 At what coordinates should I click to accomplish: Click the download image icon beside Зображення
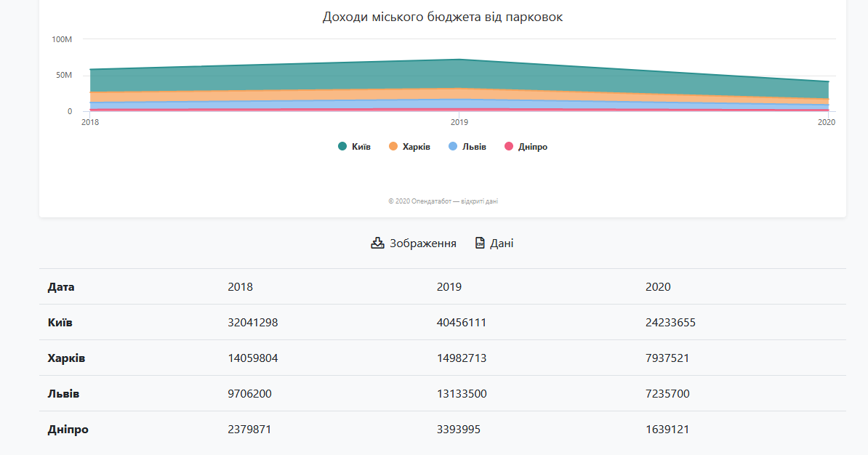point(377,243)
